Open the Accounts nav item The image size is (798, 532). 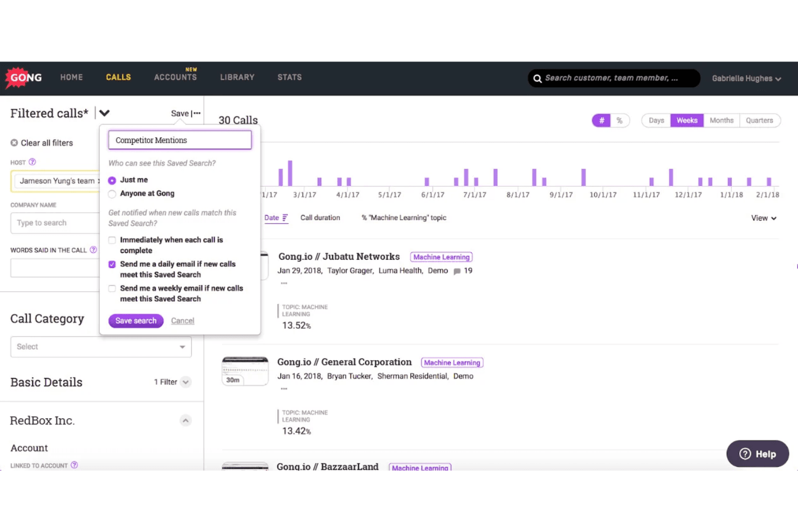[175, 78]
